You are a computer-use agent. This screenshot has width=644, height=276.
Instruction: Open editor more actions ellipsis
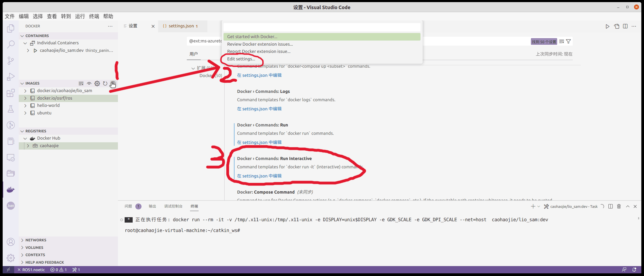[x=634, y=26]
